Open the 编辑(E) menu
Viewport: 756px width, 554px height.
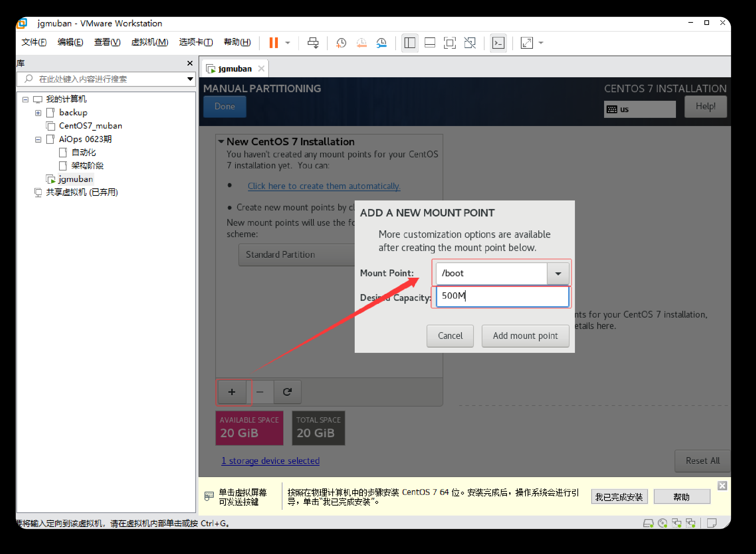70,42
